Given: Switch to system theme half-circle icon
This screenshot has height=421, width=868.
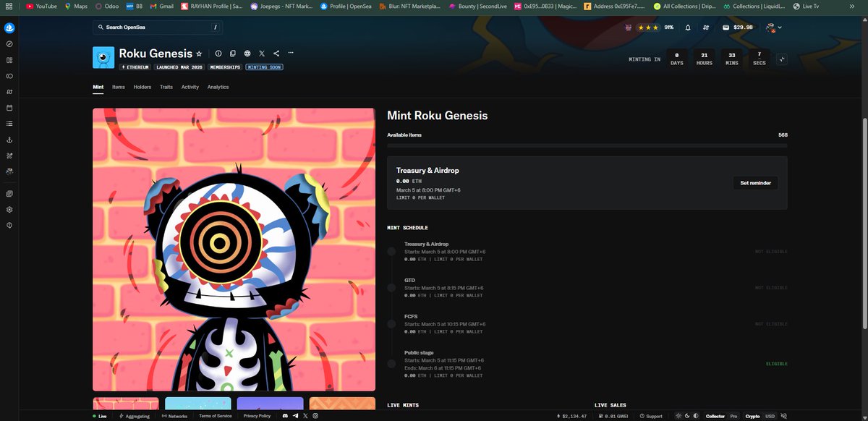Looking at the screenshot, I should click(696, 416).
